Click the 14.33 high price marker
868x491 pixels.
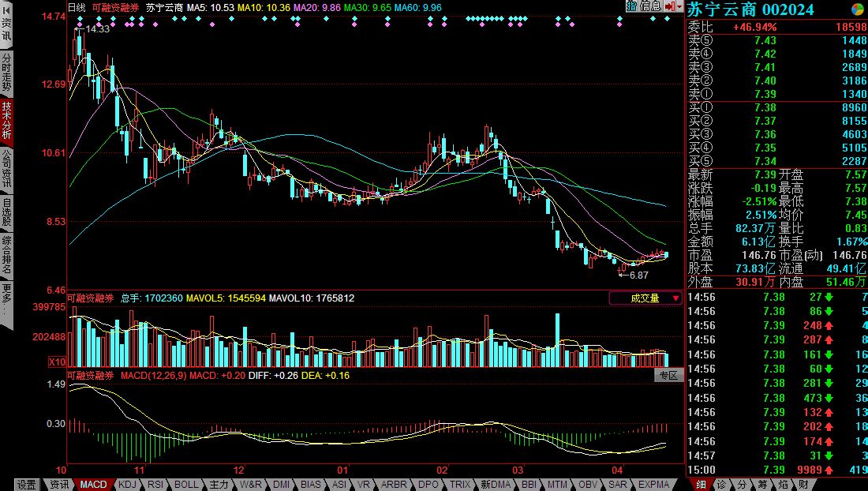coord(97,28)
